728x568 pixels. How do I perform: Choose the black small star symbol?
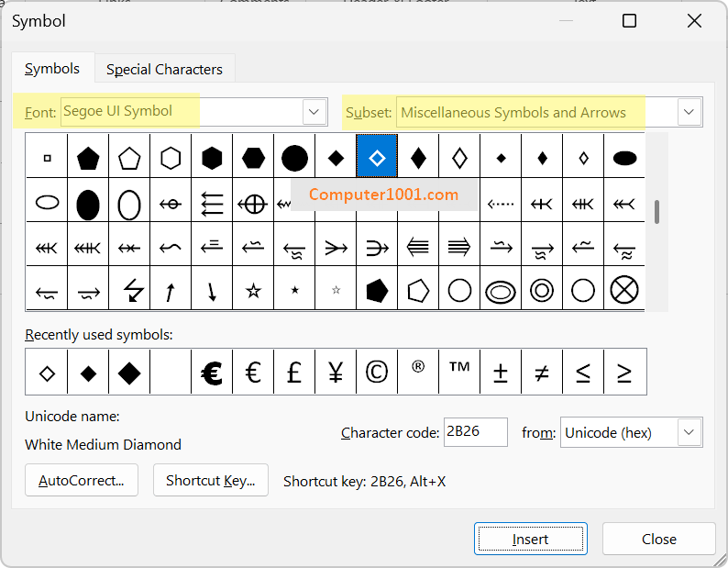(x=294, y=290)
